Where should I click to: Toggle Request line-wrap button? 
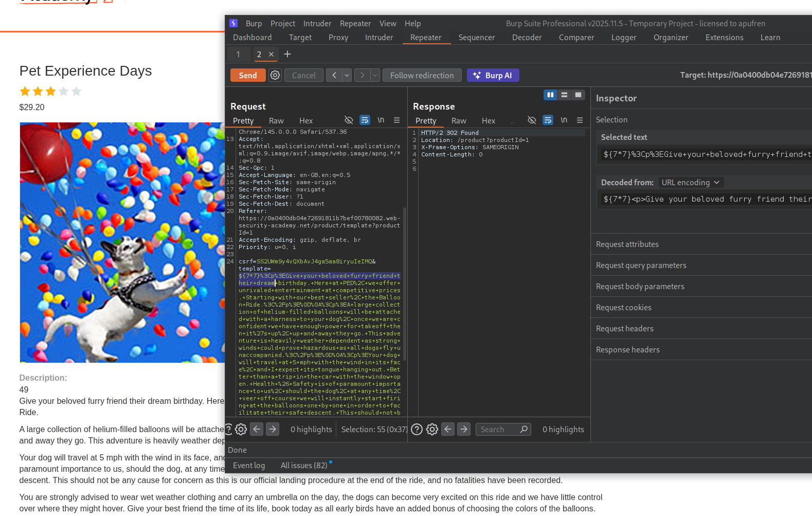tap(365, 120)
